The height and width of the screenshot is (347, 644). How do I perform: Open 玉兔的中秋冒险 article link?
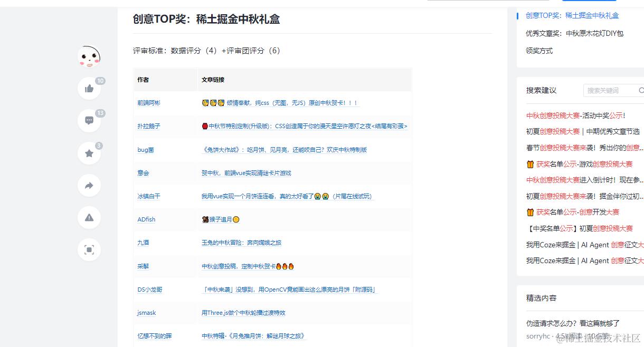pos(241,243)
